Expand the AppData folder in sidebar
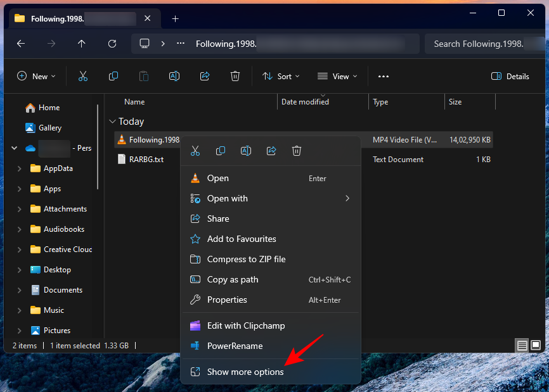The height and width of the screenshot is (392, 549). coord(20,168)
